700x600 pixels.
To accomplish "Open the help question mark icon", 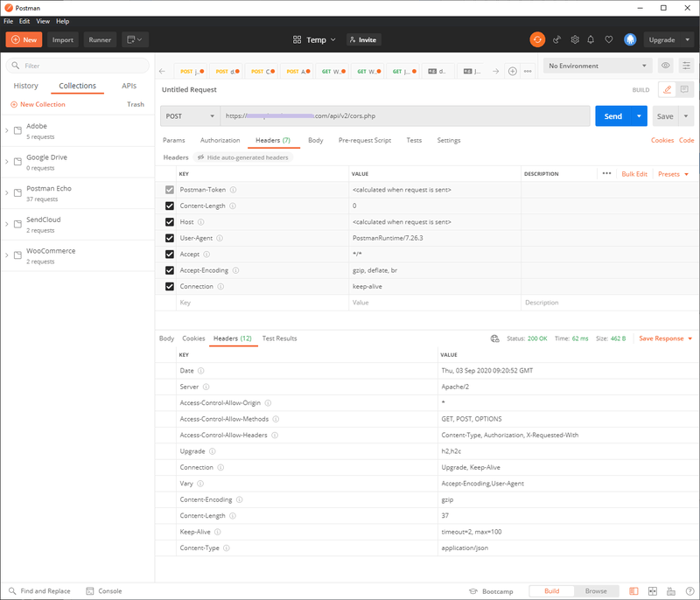I will [689, 591].
